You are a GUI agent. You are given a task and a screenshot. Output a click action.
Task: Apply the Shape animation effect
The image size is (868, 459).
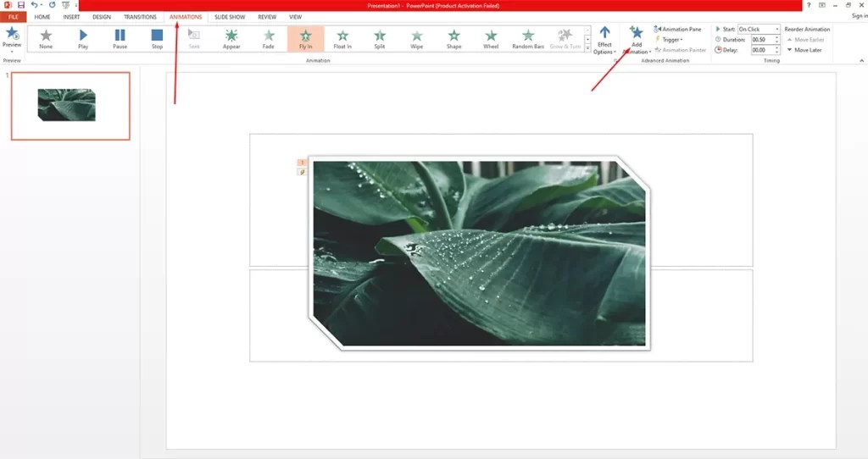[454, 39]
